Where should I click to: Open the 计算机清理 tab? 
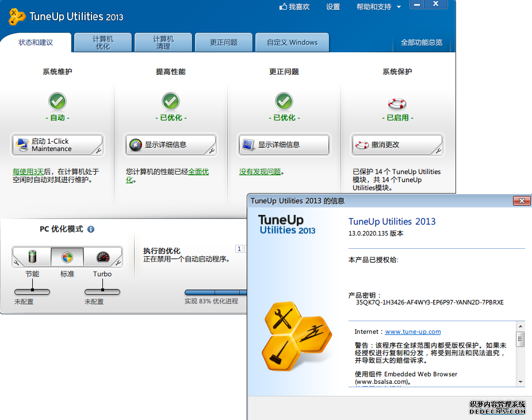(163, 43)
